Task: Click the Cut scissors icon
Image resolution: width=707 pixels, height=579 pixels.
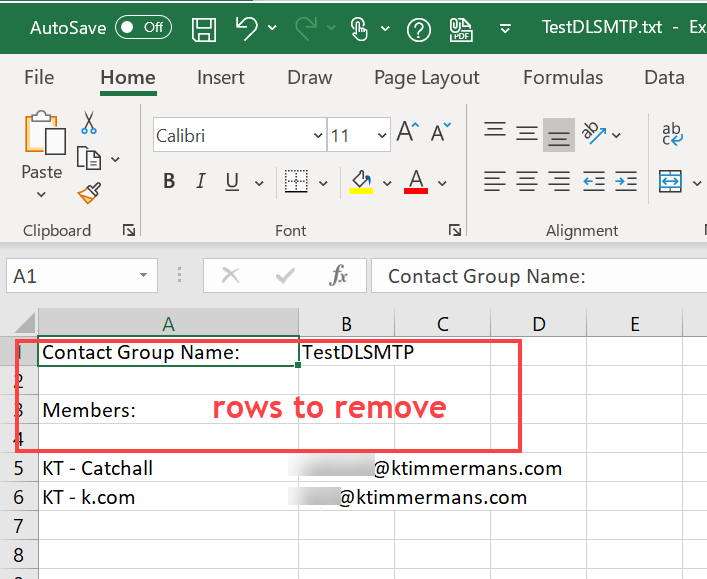Action: click(89, 122)
